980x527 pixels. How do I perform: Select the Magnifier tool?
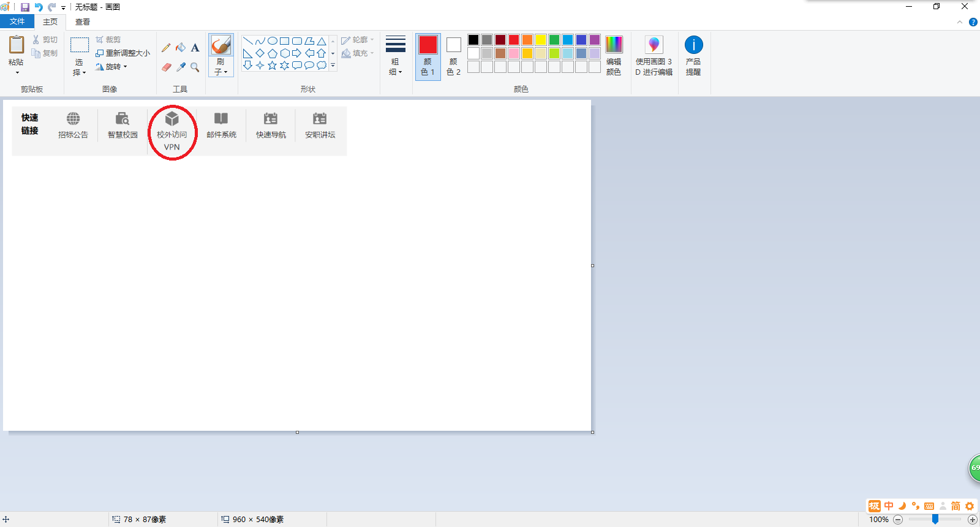[x=195, y=67]
